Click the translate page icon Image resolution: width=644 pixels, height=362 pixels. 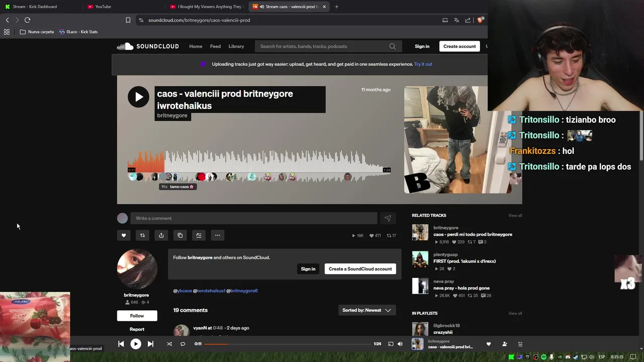(456, 20)
